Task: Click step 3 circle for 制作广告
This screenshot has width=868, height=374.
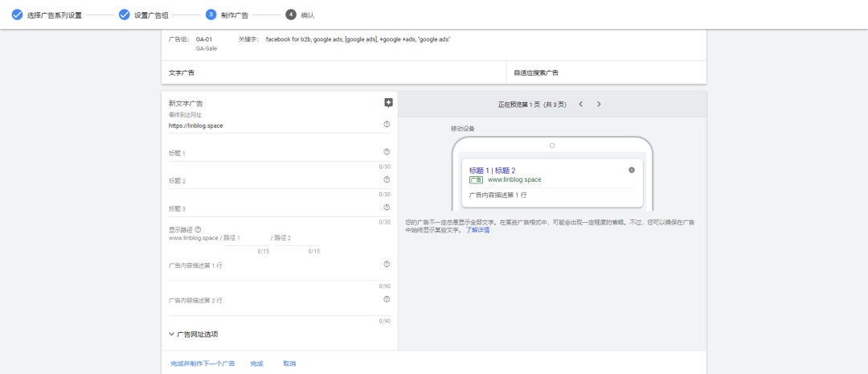Action: (x=211, y=15)
